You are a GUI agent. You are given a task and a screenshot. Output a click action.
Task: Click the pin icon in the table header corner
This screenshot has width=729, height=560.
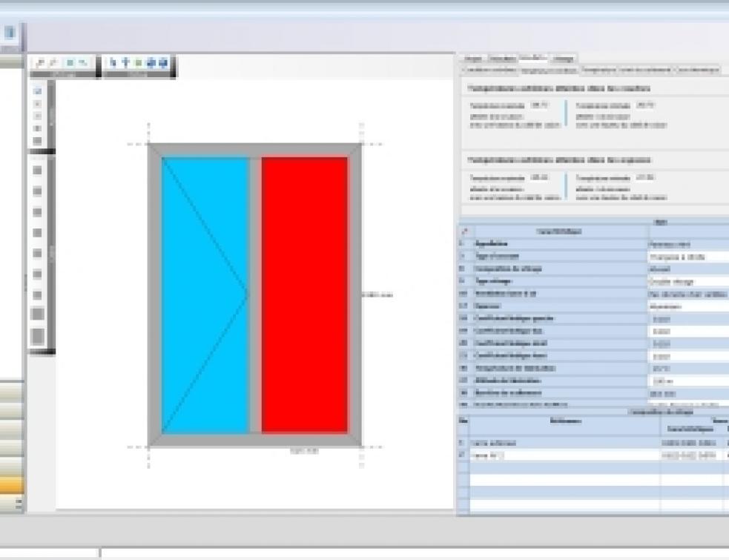[x=464, y=231]
